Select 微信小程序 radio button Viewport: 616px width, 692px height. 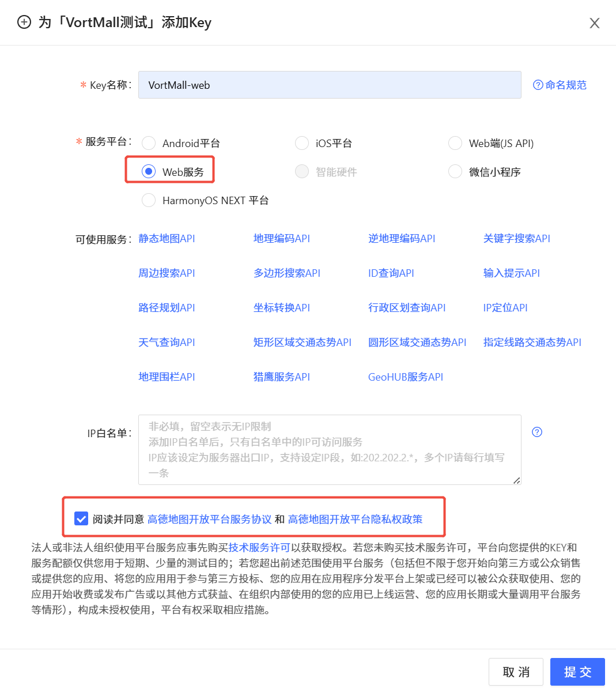point(455,172)
